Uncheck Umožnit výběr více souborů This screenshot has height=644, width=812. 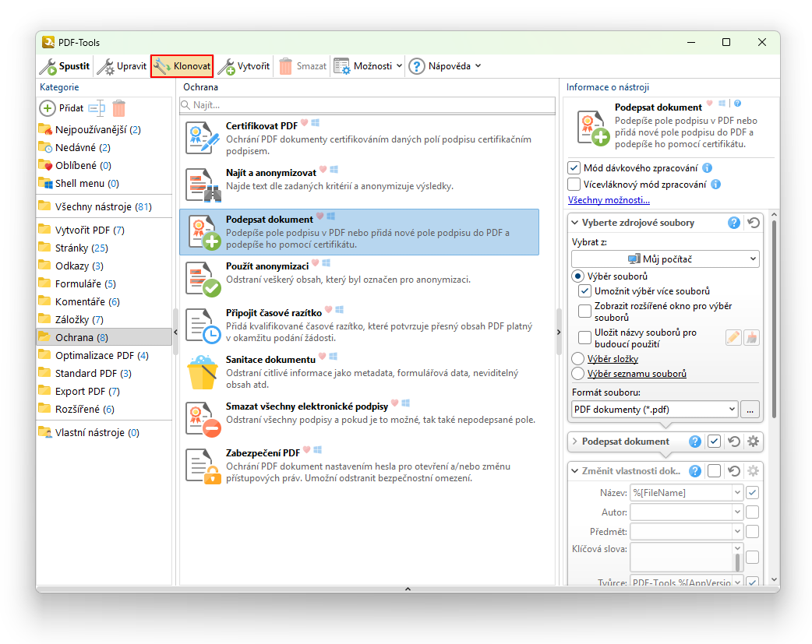coord(584,291)
